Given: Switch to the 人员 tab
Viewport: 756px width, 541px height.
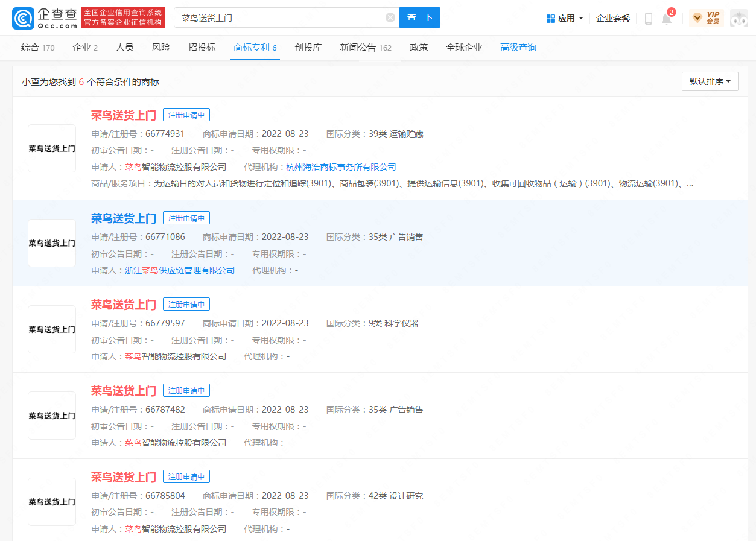Looking at the screenshot, I should (x=125, y=48).
